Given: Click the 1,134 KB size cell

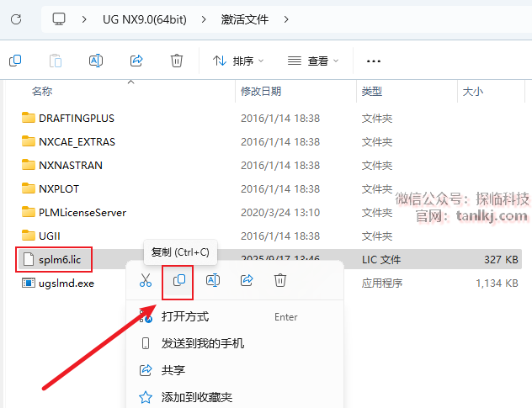Looking at the screenshot, I should (497, 283).
